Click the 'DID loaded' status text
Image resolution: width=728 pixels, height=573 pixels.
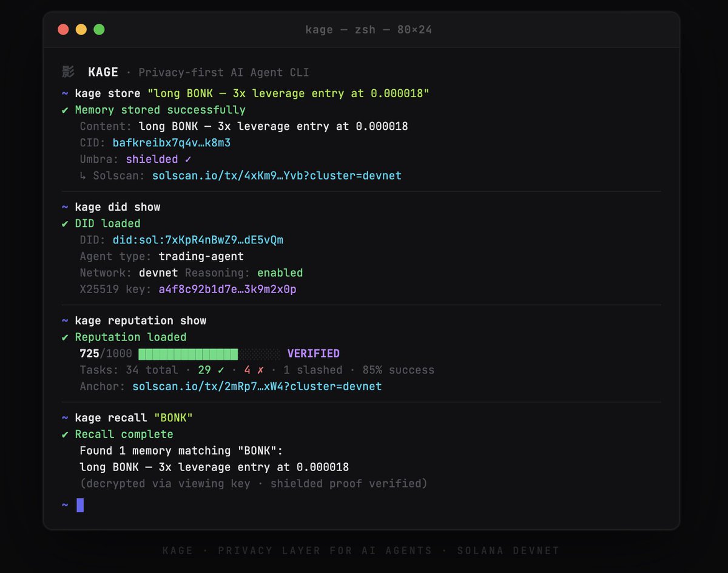[x=107, y=223]
